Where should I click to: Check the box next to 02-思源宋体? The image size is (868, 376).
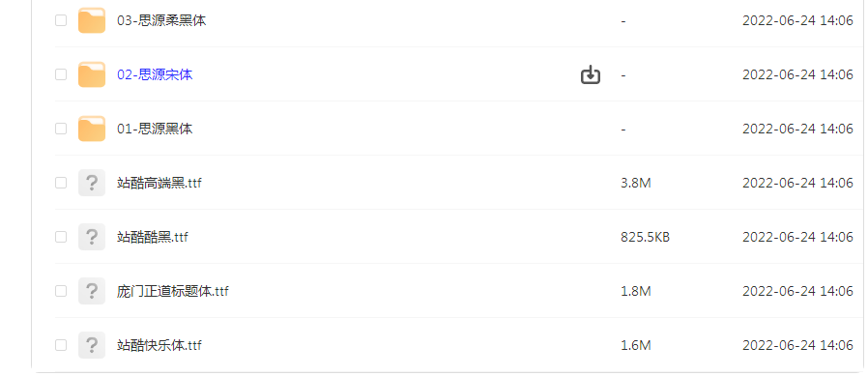tap(61, 74)
